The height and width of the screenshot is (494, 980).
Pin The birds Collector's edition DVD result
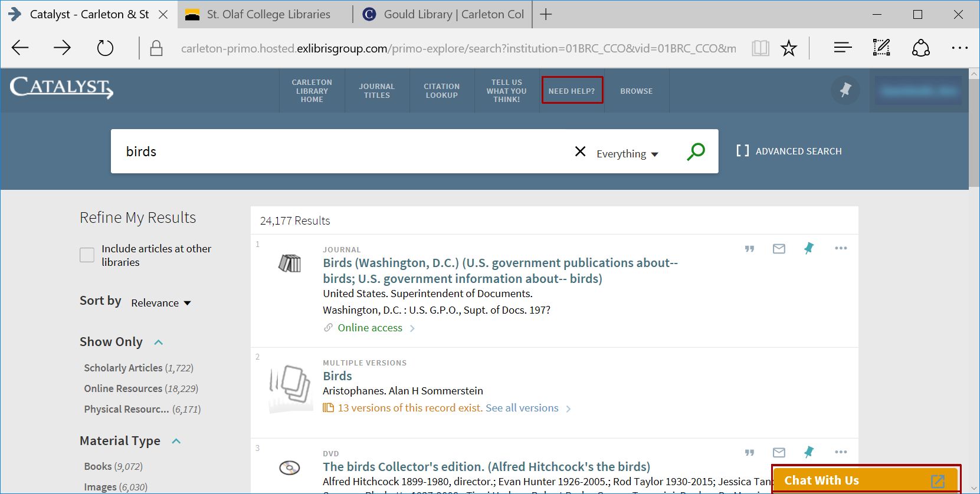pos(809,452)
